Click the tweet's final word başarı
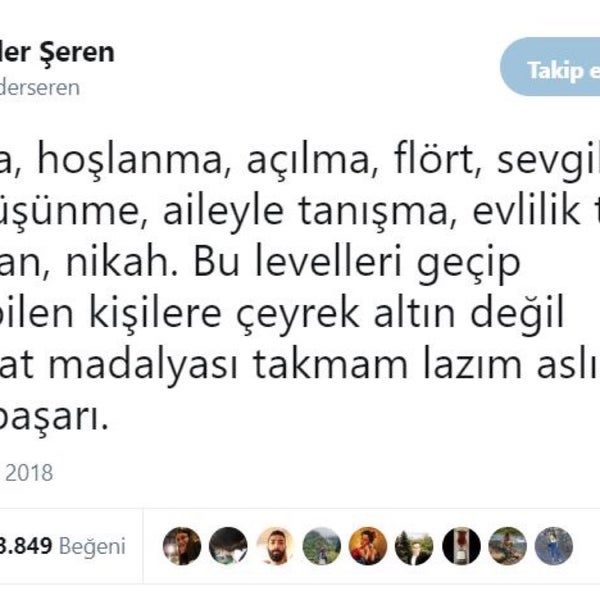The image size is (600, 600). point(54,419)
